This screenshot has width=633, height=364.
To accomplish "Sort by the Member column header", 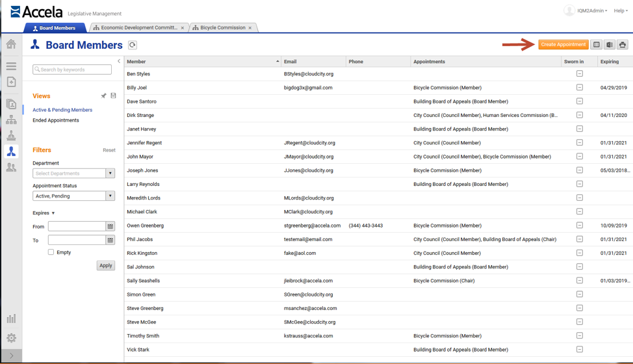I will pos(203,61).
